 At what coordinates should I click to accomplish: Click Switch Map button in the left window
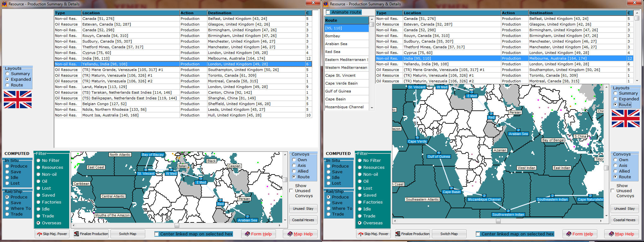(128, 234)
